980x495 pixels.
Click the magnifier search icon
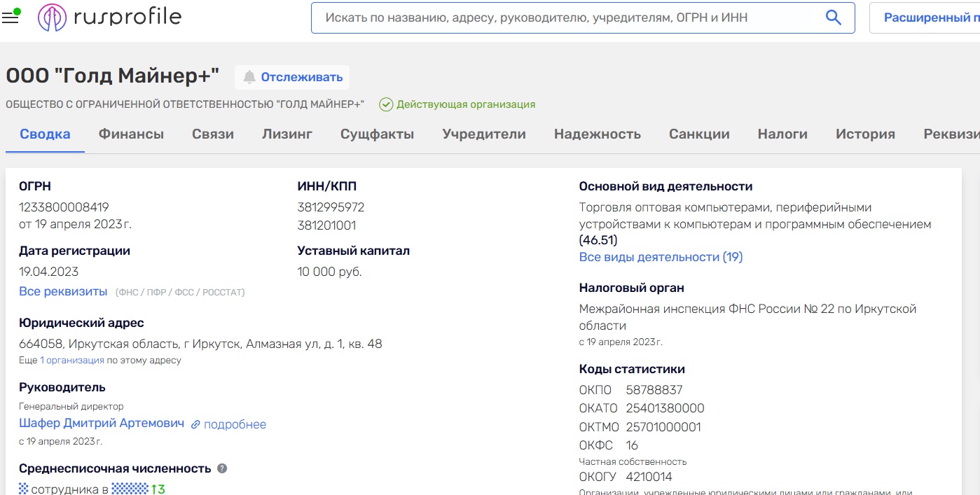(833, 18)
